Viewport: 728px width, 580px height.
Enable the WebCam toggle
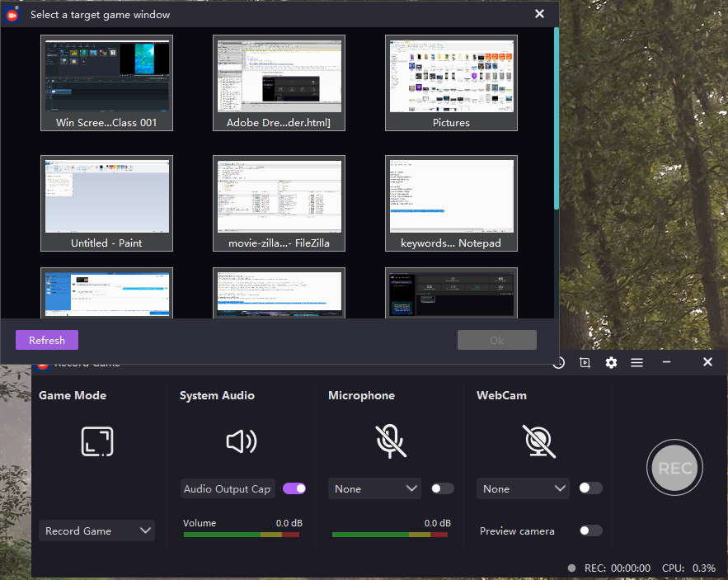coord(590,488)
